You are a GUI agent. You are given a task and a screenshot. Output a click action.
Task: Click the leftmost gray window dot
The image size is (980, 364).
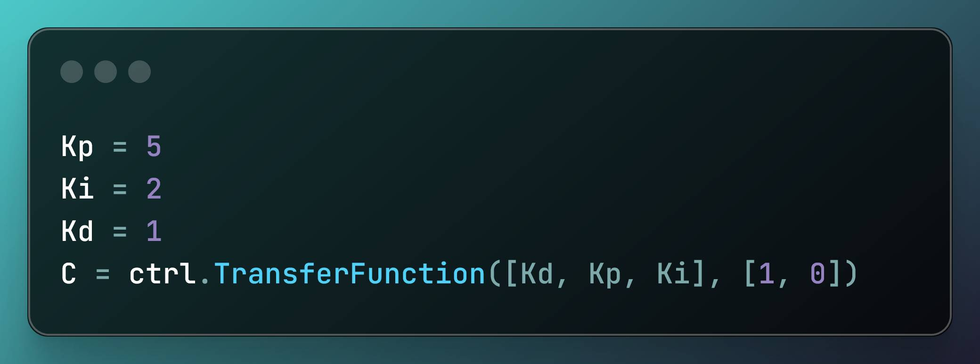[72, 72]
